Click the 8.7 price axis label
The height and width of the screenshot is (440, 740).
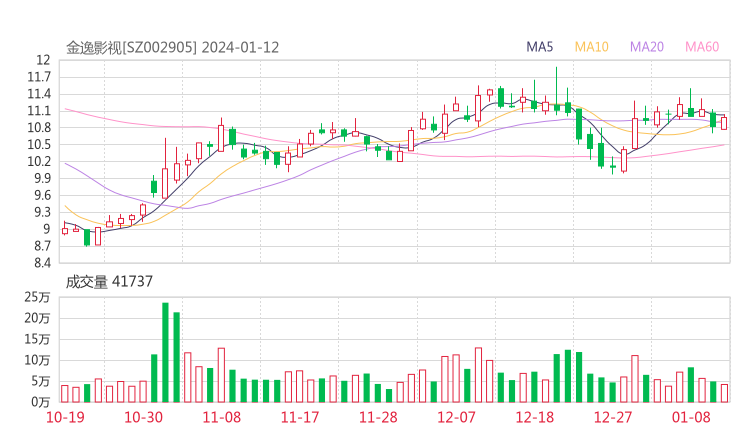click(x=42, y=246)
